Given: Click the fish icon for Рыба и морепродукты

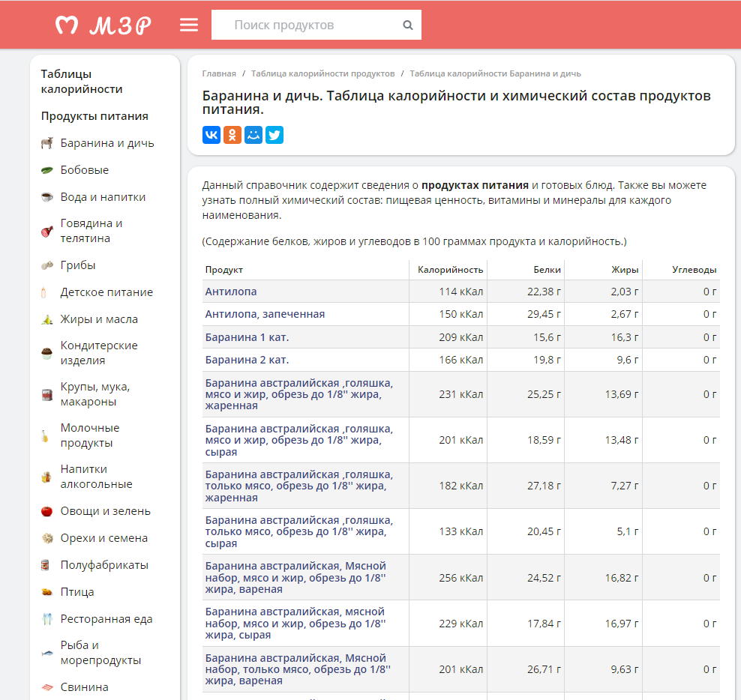Looking at the screenshot, I should click(46, 653).
